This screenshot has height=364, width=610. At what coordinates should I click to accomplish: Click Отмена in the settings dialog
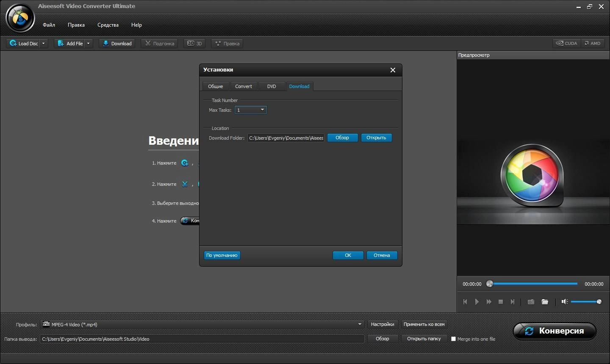382,255
